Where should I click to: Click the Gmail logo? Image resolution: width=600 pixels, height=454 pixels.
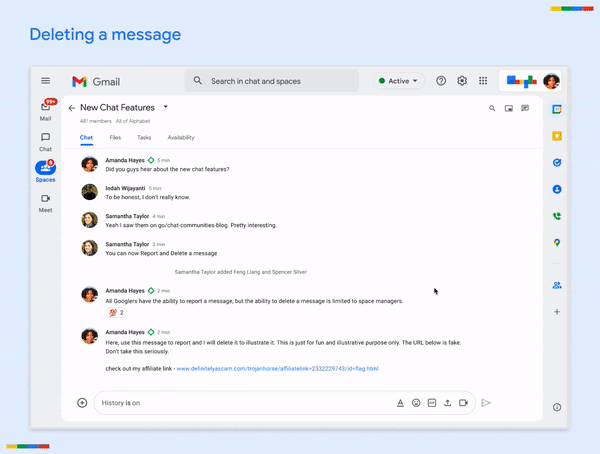click(x=96, y=82)
